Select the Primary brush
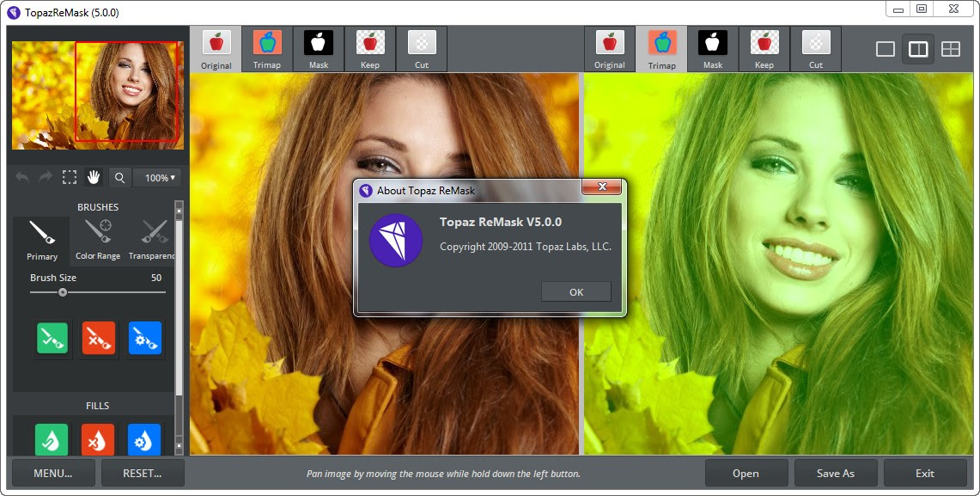This screenshot has width=980, height=496. pos(42,241)
